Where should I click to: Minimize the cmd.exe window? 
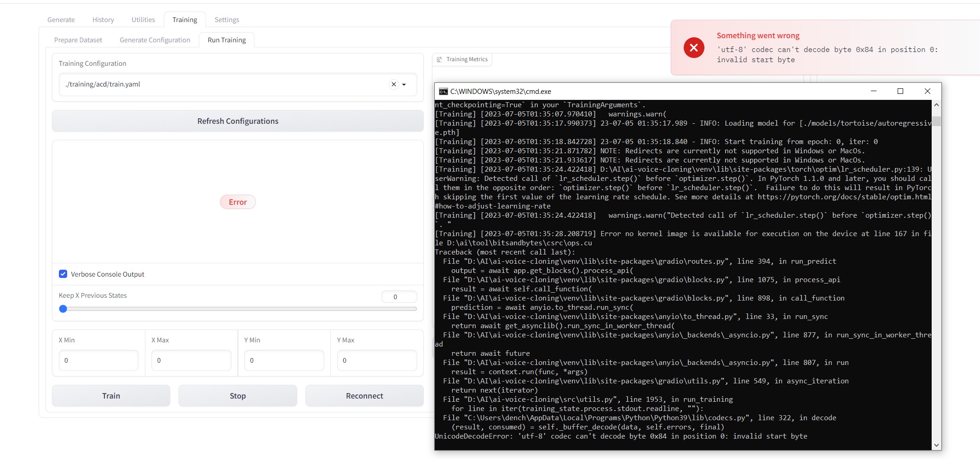click(873, 91)
